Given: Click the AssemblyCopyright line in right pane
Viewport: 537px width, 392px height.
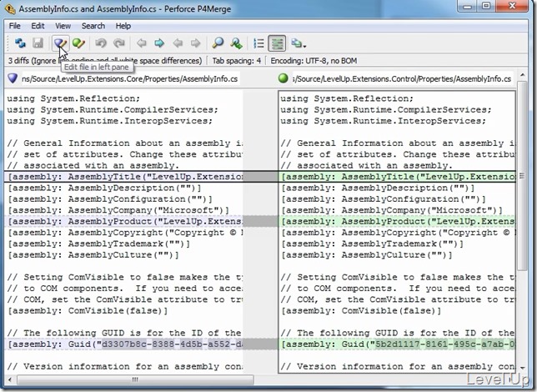Looking at the screenshot, I should coord(397,233).
